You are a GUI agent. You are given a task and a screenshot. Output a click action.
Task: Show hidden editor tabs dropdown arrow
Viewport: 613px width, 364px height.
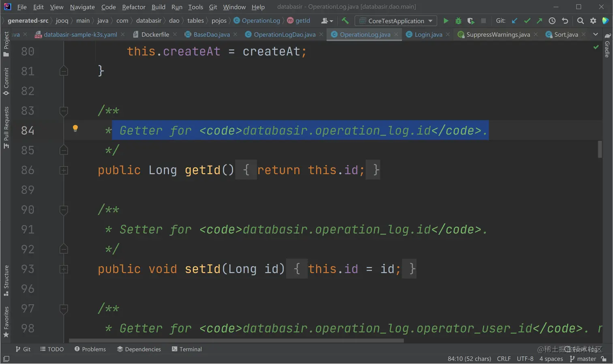[x=596, y=34]
